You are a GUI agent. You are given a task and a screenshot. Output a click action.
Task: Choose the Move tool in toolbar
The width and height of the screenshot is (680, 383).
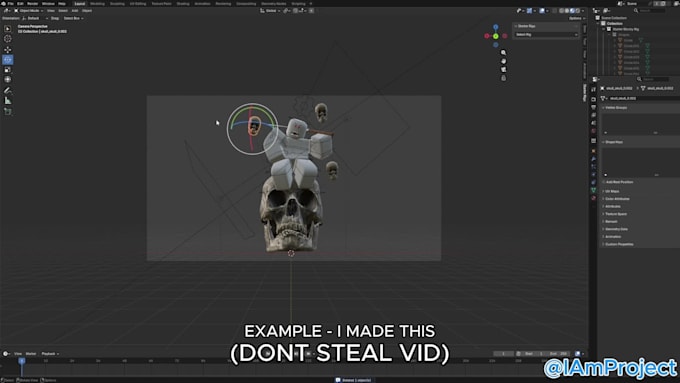8,49
